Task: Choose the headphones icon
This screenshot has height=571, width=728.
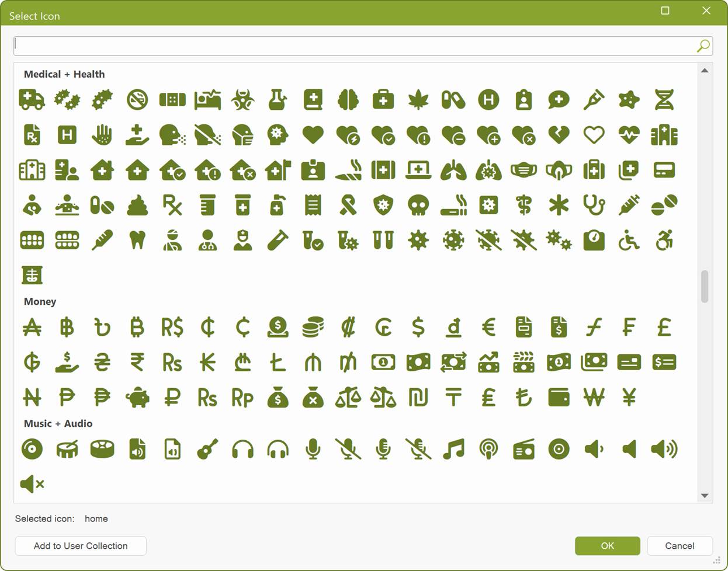Action: tap(242, 450)
